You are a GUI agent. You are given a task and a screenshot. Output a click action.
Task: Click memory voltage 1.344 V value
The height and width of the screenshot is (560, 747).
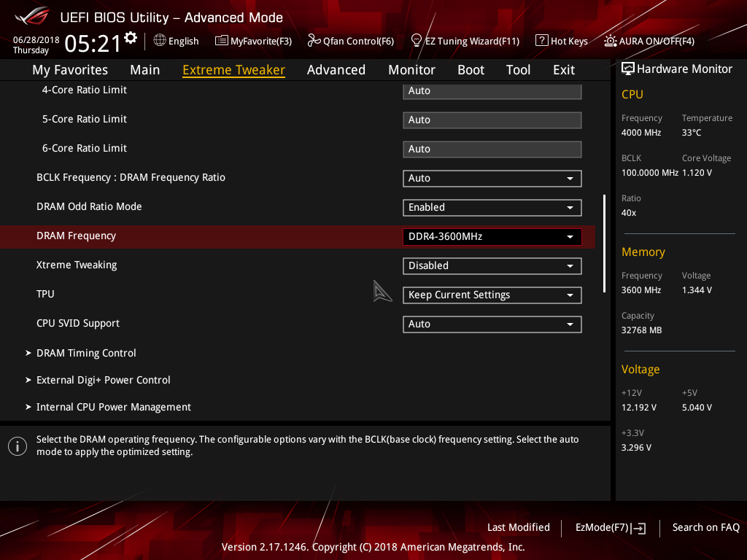point(697,290)
